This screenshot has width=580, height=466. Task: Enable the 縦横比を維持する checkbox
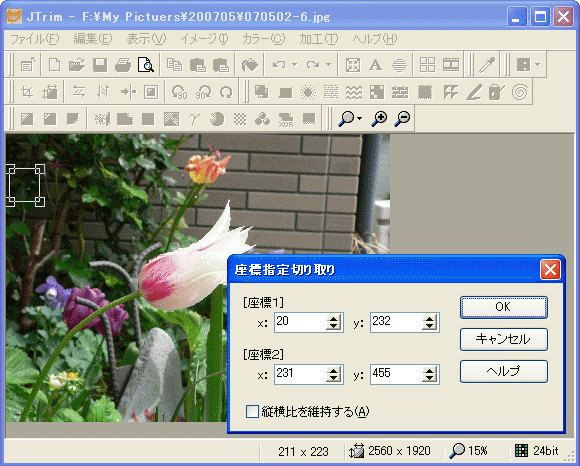252,411
